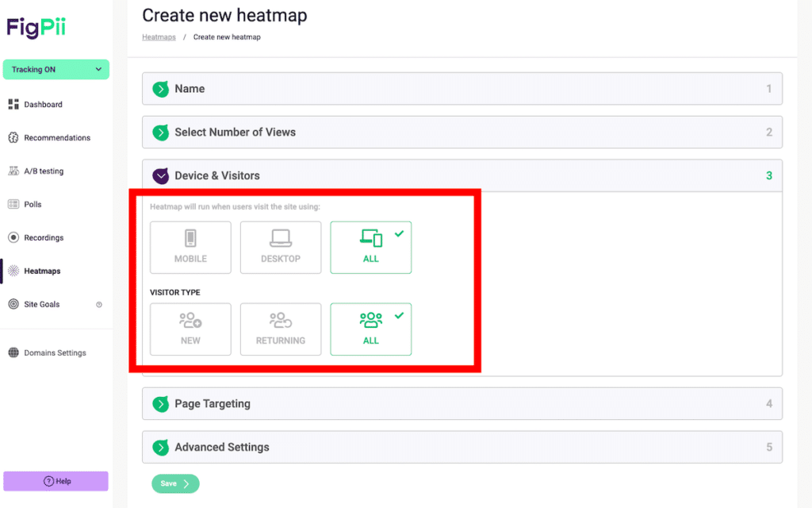Image resolution: width=812 pixels, height=508 pixels.
Task: Open the Tracking ON dropdown
Action: coord(56,69)
